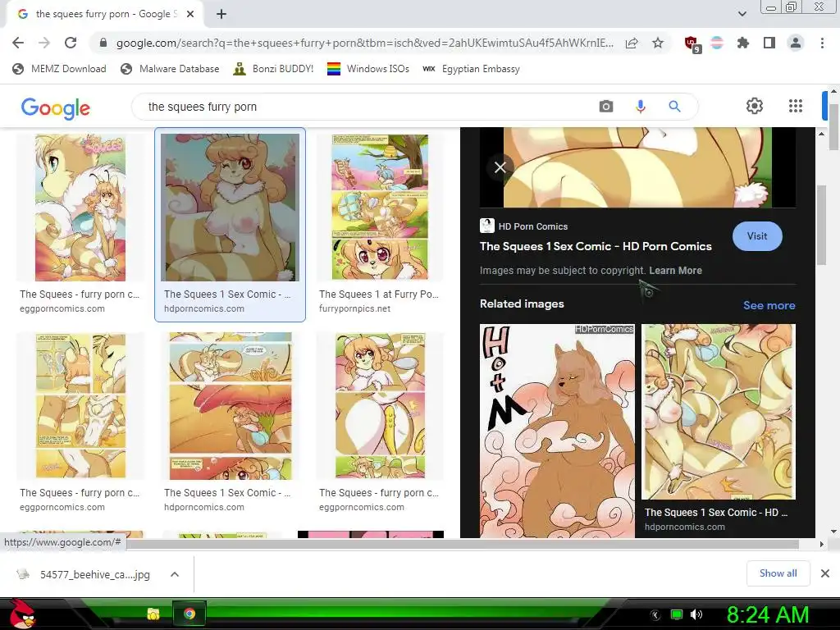Bookmark this page with the star icon

click(658, 43)
